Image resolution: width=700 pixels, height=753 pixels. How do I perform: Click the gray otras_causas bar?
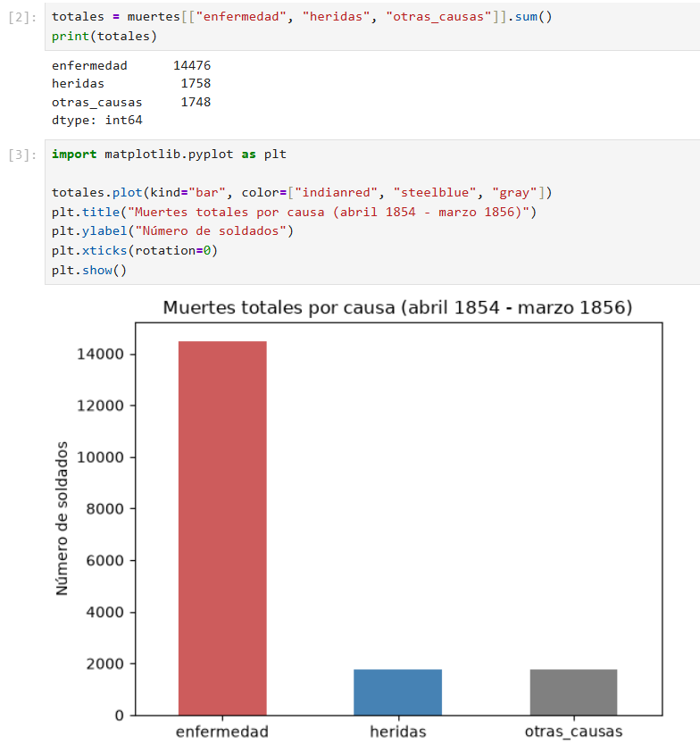pos(573,692)
